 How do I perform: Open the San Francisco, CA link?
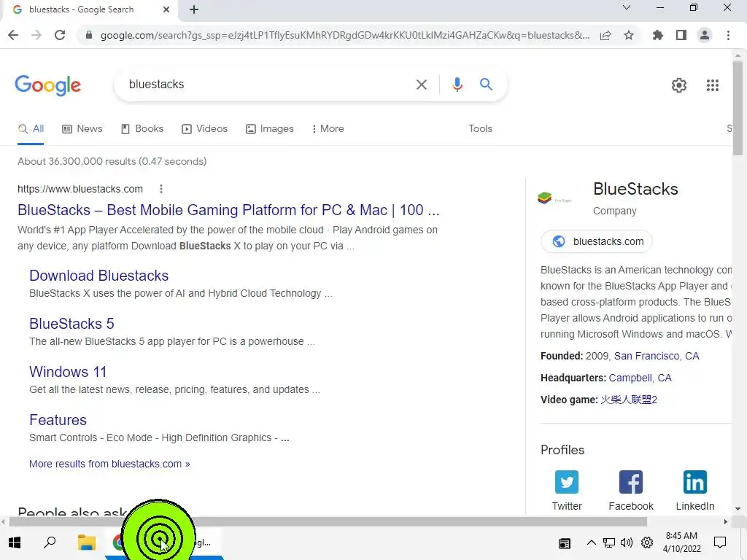click(657, 356)
